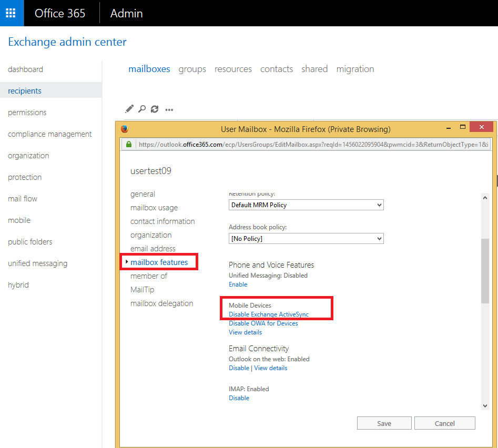Disable Outlook on the web
Image resolution: width=498 pixels, height=448 pixels.
(239, 368)
